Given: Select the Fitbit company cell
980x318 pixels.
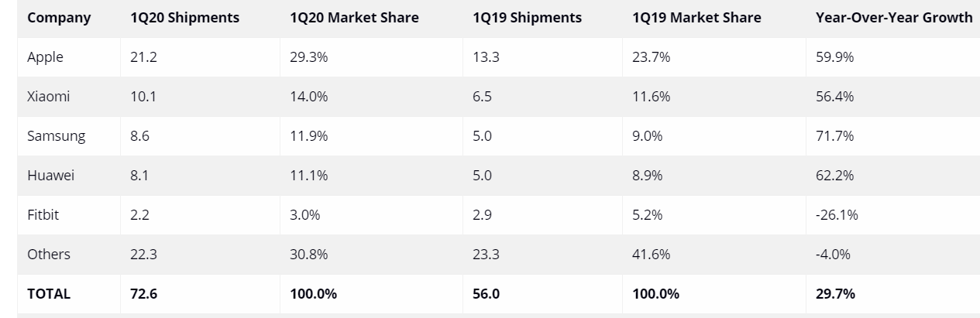Looking at the screenshot, I should 43,215.
